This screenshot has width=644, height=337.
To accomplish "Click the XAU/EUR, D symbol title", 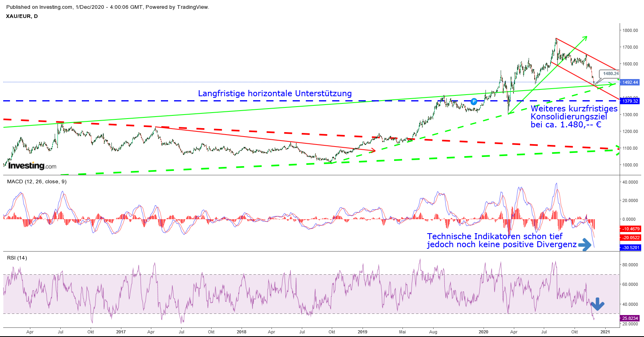I will tap(22, 16).
